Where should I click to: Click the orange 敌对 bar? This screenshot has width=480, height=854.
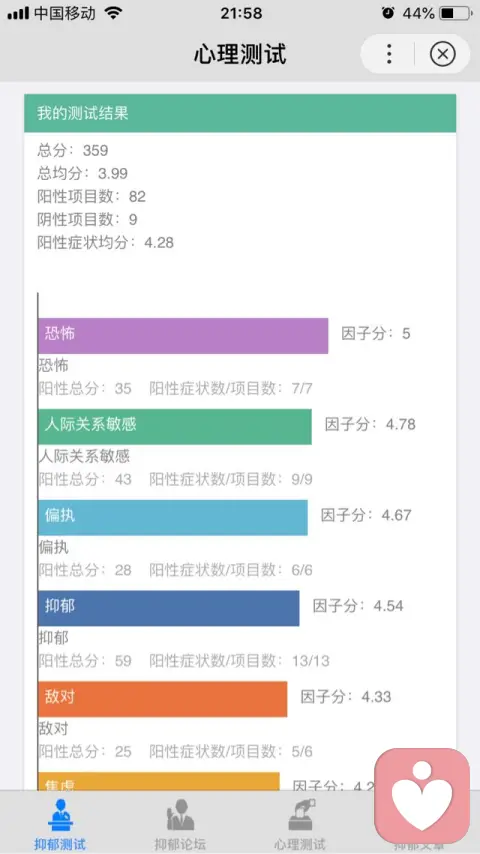click(162, 699)
